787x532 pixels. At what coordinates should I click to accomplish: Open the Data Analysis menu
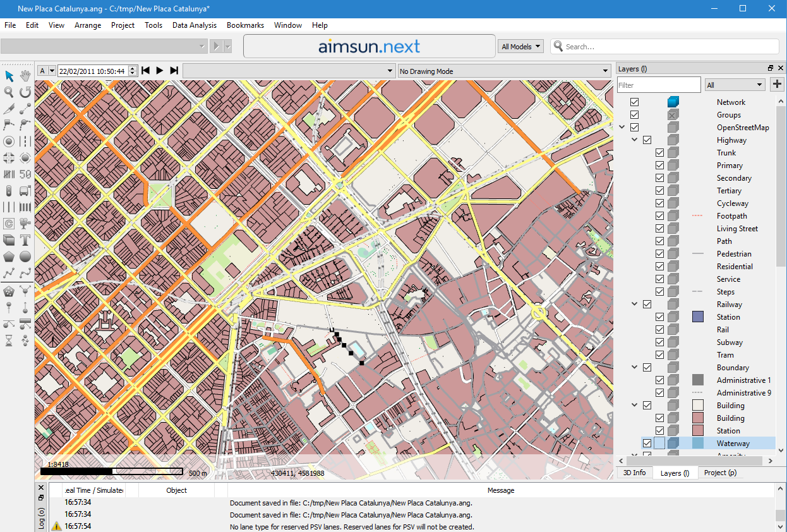(194, 25)
